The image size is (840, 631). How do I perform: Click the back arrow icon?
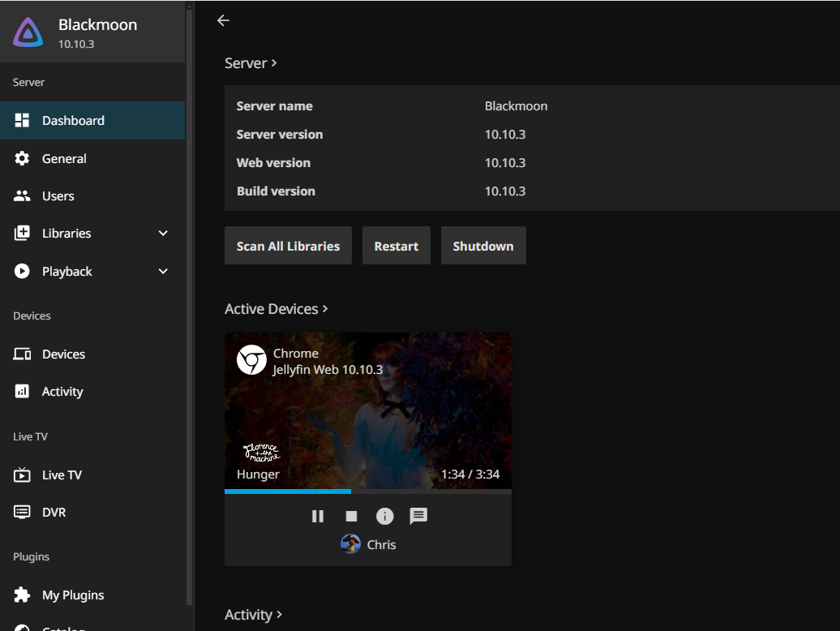(x=223, y=20)
